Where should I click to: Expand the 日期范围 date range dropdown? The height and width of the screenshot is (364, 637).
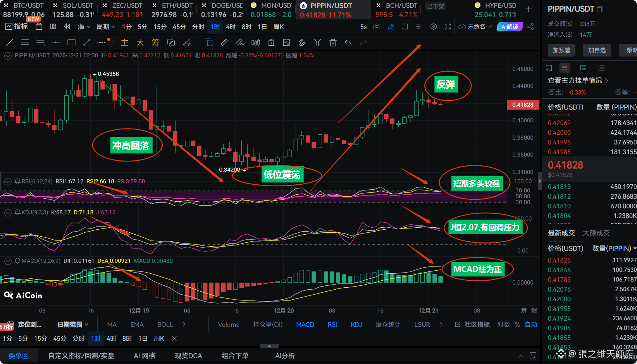click(x=73, y=325)
